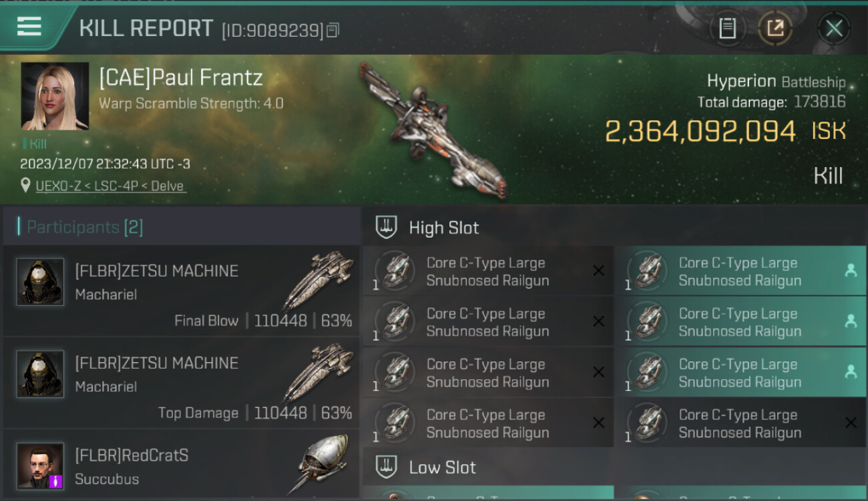This screenshot has width=868, height=501.
Task: Open the hamburger menu
Action: 29,26
